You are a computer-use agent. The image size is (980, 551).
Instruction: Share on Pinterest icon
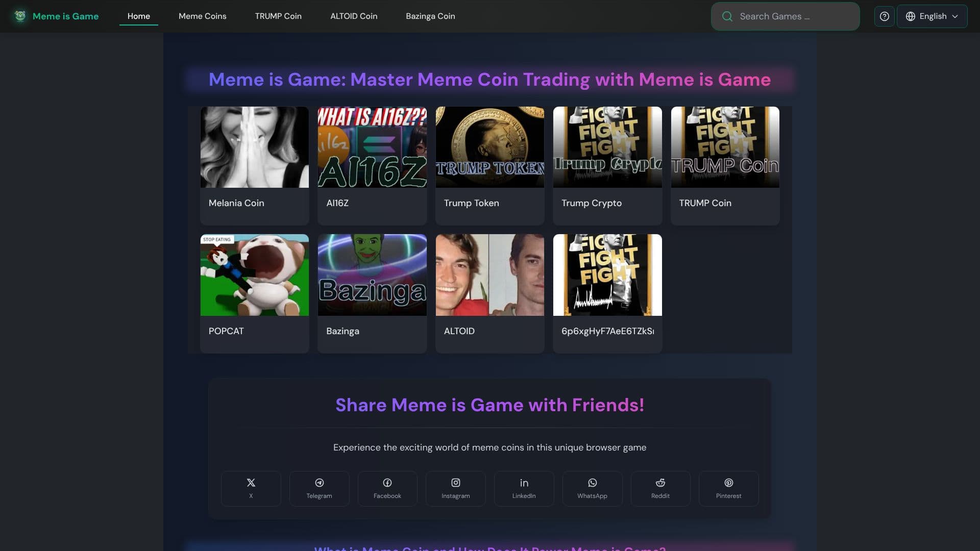coord(729,483)
